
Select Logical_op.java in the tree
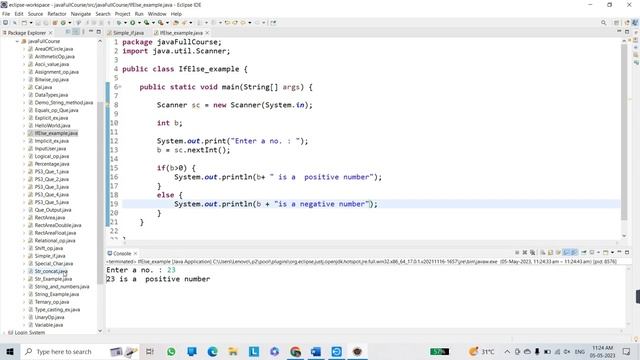52,156
